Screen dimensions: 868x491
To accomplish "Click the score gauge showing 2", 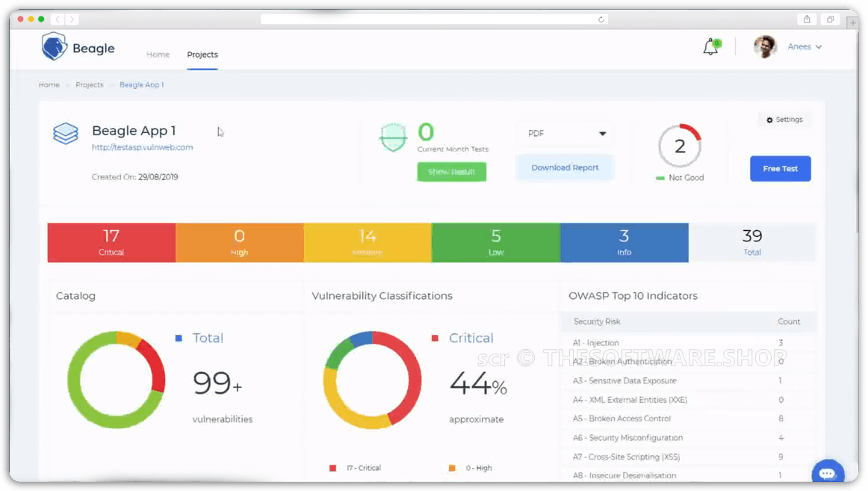I will [x=680, y=146].
